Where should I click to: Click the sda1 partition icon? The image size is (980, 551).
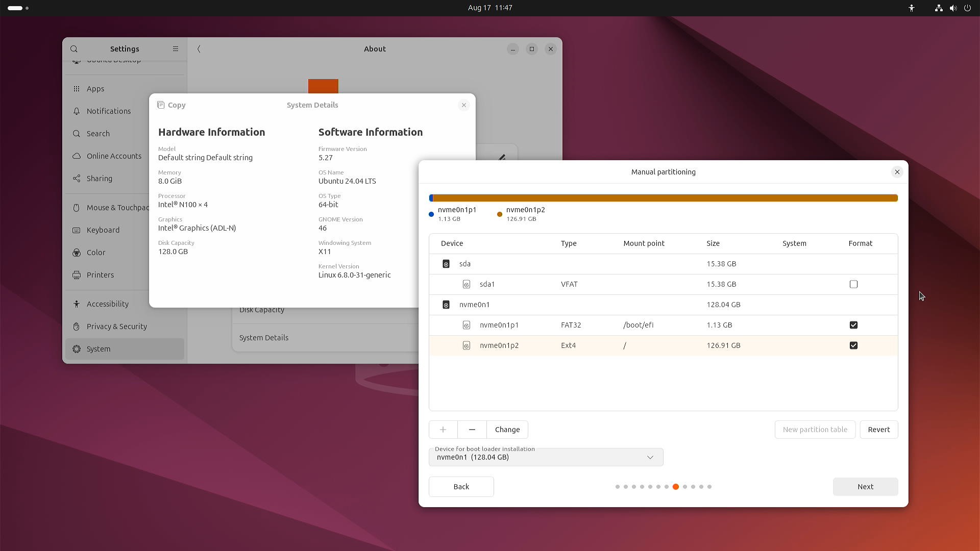point(466,284)
